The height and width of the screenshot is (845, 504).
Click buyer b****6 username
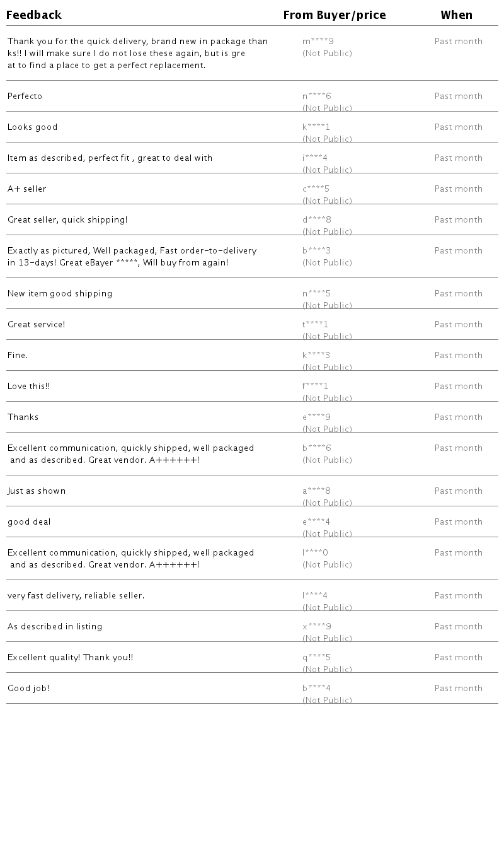316,448
